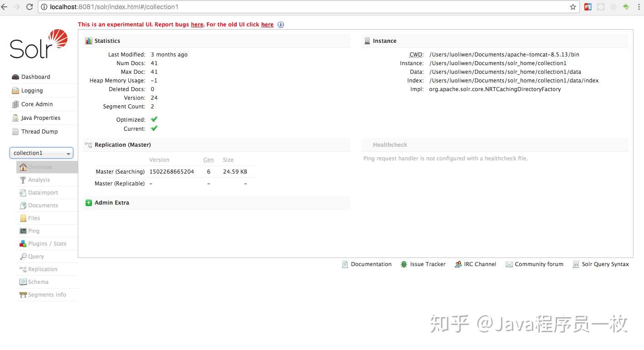Viewport: 644px width, 350px height.
Task: Open the Documentation link
Action: coord(371,264)
